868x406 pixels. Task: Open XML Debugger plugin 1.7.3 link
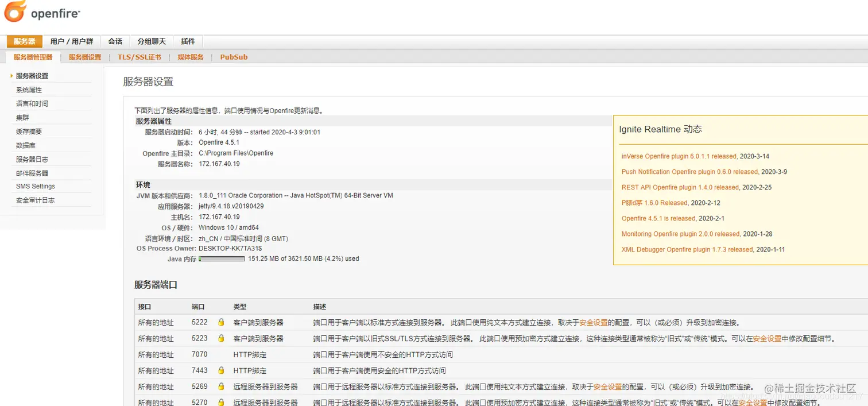pyautogui.click(x=687, y=249)
